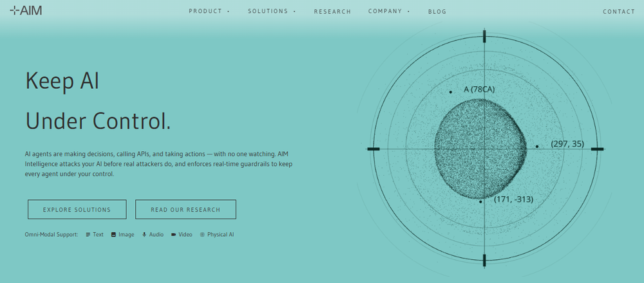Open the Product menu
This screenshot has height=283, width=644.
click(x=209, y=11)
